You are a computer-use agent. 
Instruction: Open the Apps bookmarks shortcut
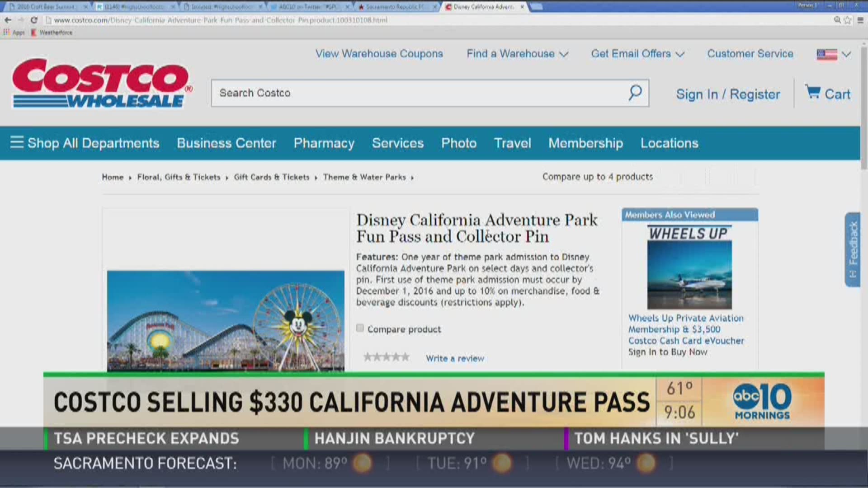pyautogui.click(x=14, y=33)
